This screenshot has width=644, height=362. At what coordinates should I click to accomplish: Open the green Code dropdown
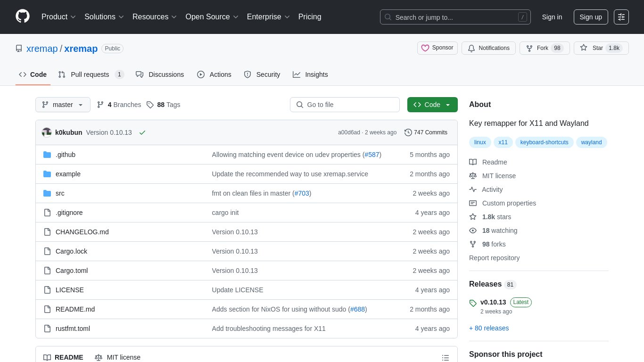click(x=432, y=105)
